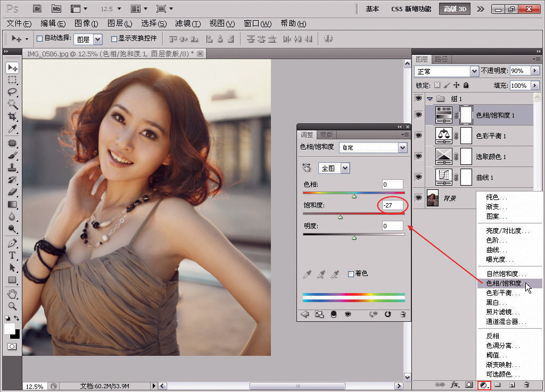Collapse the 组 1 layer group
The height and width of the screenshot is (392, 545).
coord(430,98)
